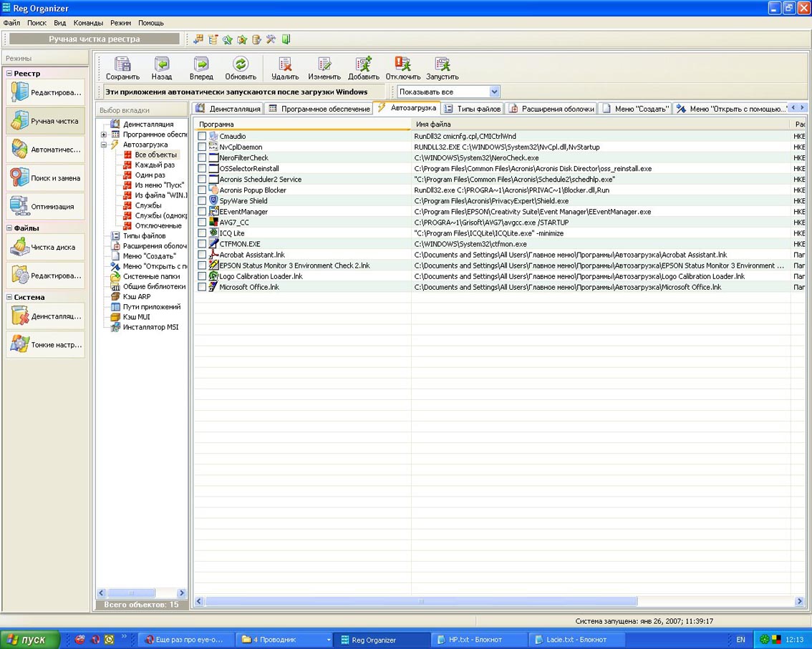The width and height of the screenshot is (812, 649).
Task: Open the Режим menu
Action: click(120, 23)
